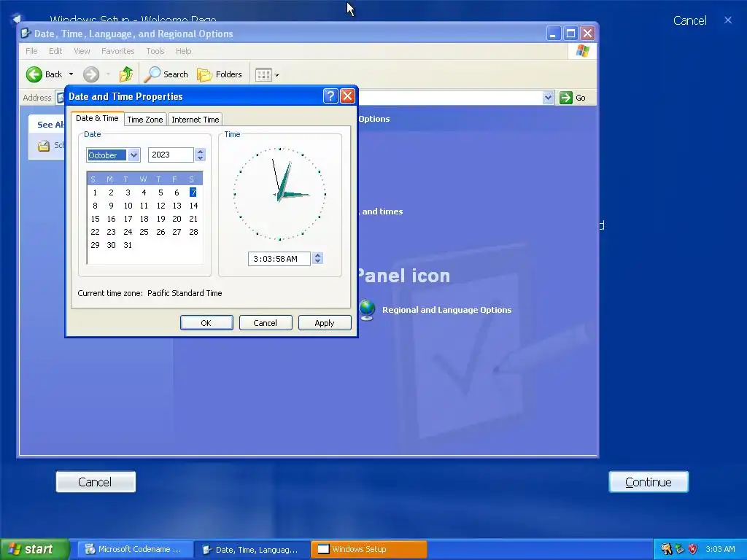Click the bottom-left Cancel button in Setup
Viewport: 747px width, 560px height.
[96, 482]
